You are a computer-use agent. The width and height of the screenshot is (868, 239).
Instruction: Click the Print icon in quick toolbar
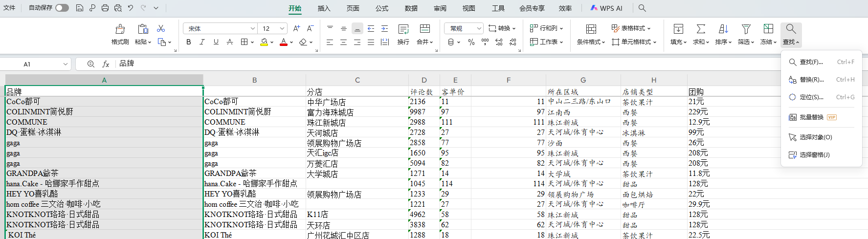105,8
